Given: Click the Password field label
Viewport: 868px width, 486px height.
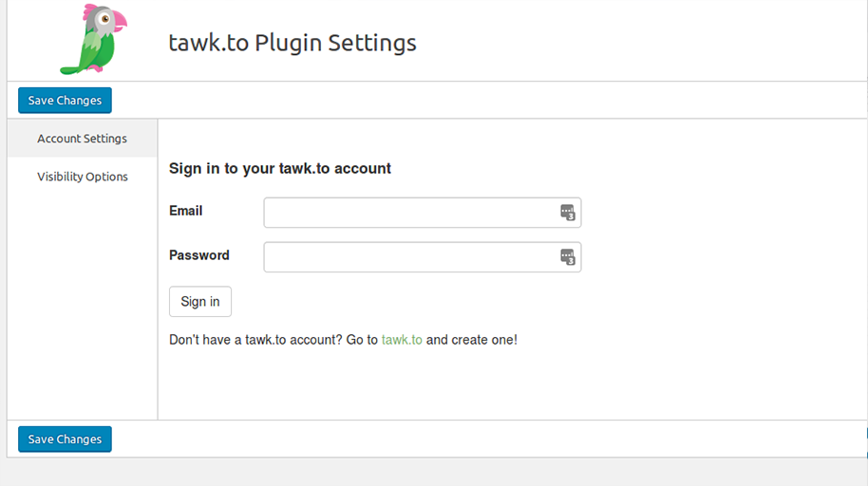Looking at the screenshot, I should [x=198, y=255].
